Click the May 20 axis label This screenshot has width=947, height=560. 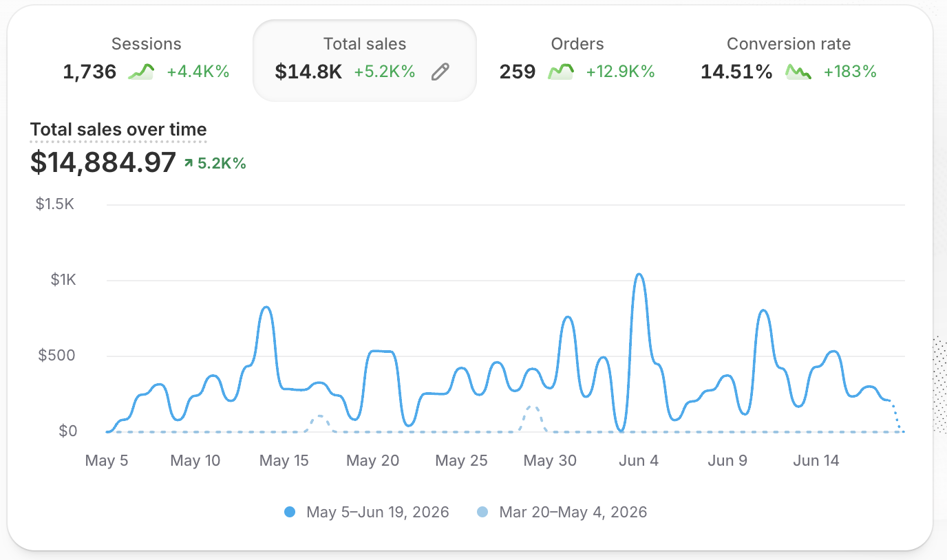point(372,461)
